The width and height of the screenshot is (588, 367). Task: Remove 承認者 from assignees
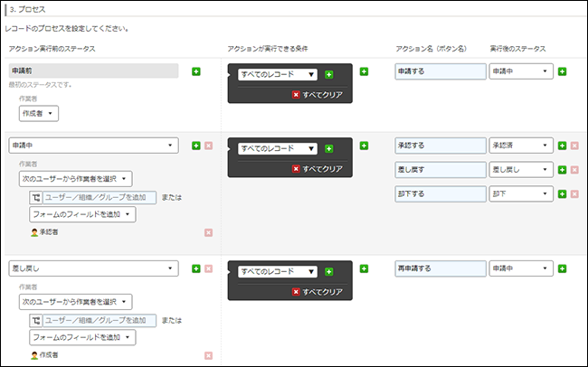208,233
